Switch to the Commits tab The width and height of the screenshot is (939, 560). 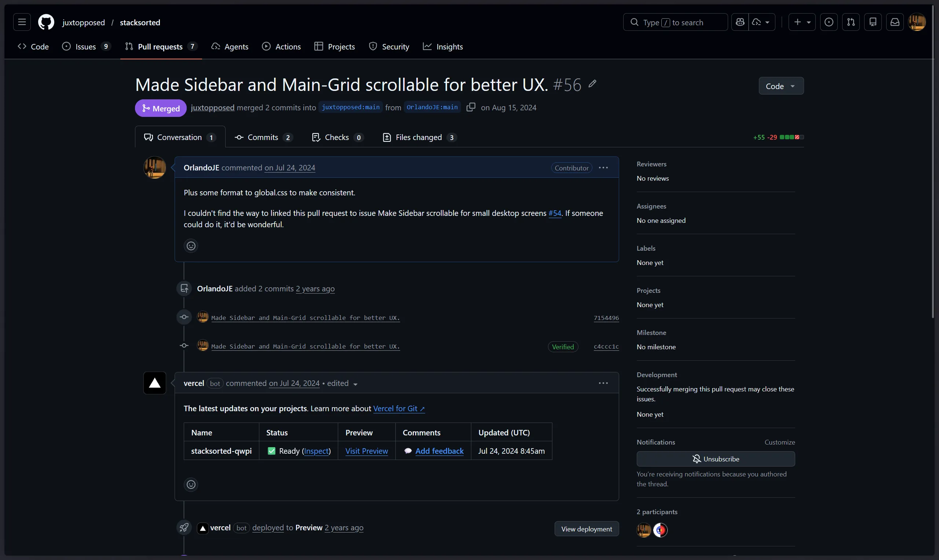click(263, 137)
